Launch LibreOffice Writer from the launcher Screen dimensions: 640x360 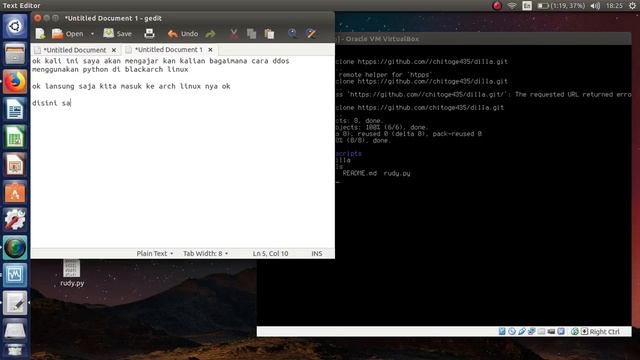[x=15, y=109]
